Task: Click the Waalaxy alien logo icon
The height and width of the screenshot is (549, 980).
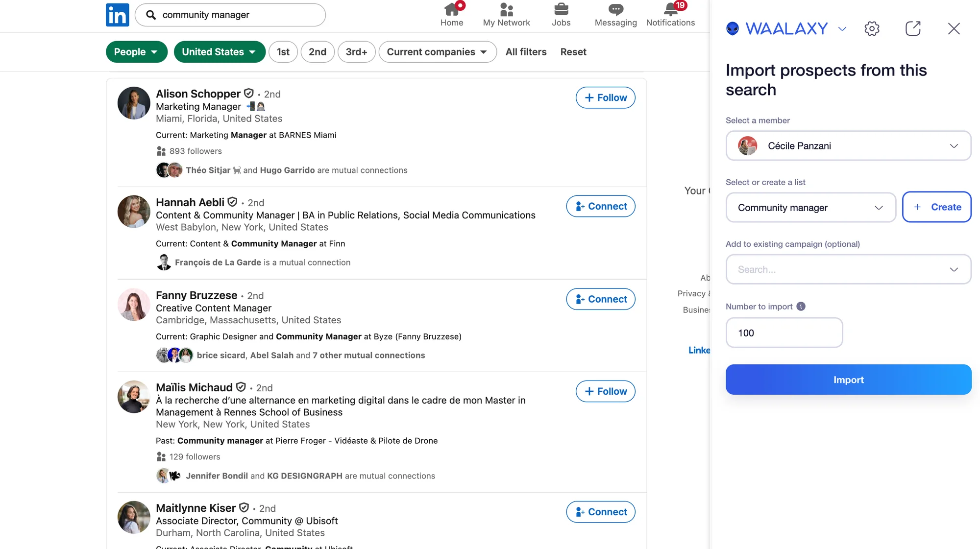Action: [733, 28]
